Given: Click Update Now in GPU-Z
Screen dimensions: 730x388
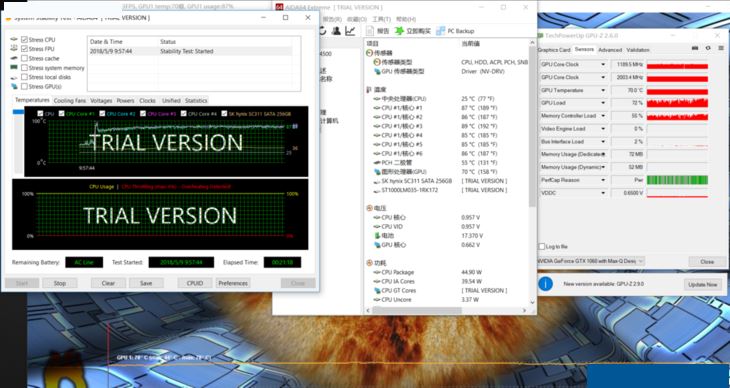Looking at the screenshot, I should coord(703,284).
